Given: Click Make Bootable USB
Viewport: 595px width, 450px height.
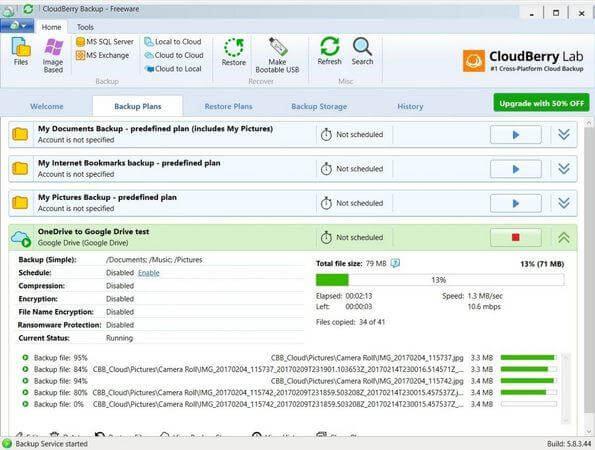Looking at the screenshot, I should [277, 55].
